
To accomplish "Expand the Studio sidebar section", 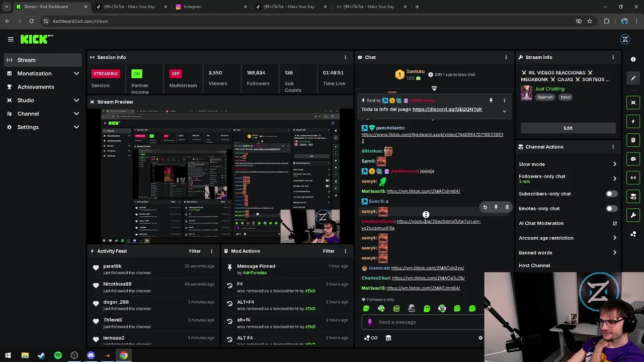I will tap(76, 101).
